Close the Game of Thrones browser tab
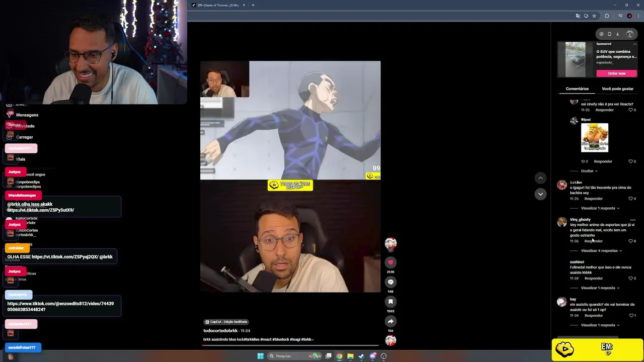The image size is (644, 362). pyautogui.click(x=244, y=5)
